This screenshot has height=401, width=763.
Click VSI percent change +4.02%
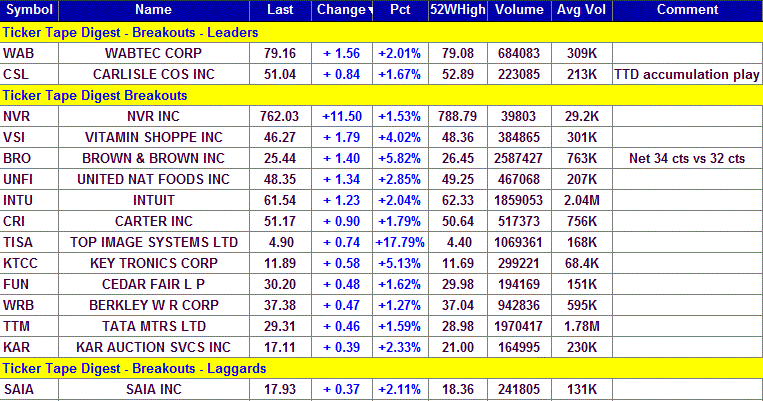pyautogui.click(x=400, y=137)
